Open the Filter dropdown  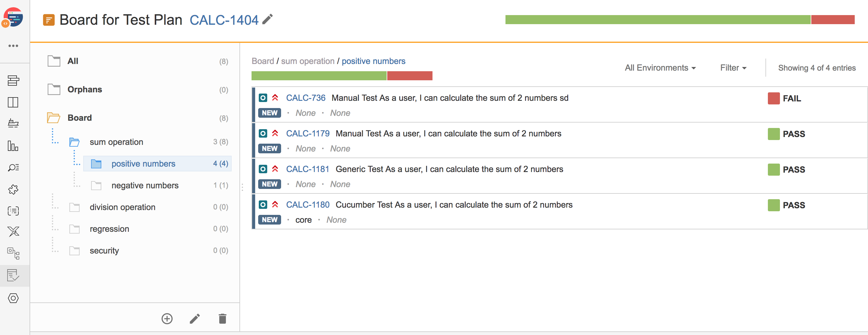[x=733, y=68]
